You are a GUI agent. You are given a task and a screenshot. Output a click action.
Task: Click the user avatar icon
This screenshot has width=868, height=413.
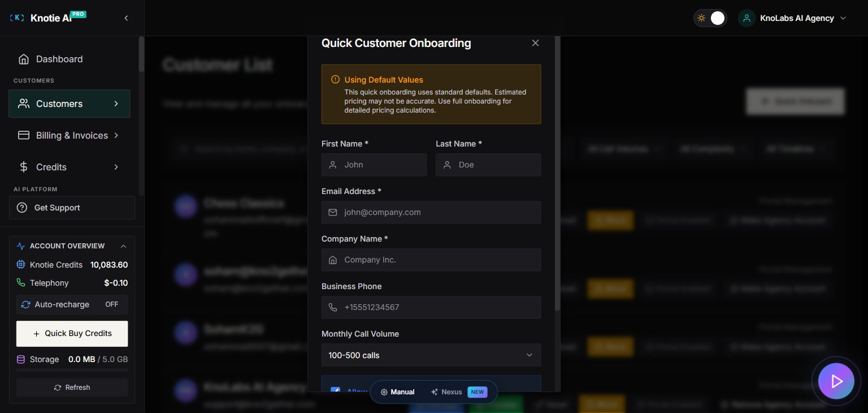[747, 18]
